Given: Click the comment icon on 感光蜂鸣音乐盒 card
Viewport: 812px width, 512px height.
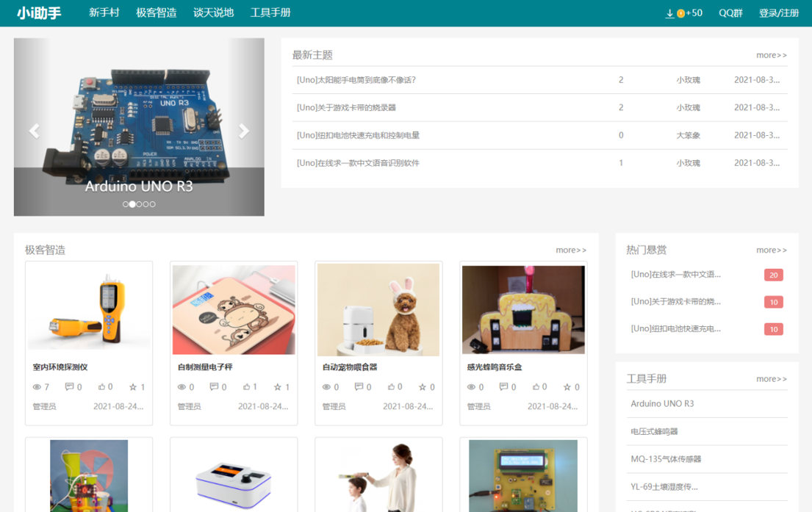Looking at the screenshot, I should 503,386.
